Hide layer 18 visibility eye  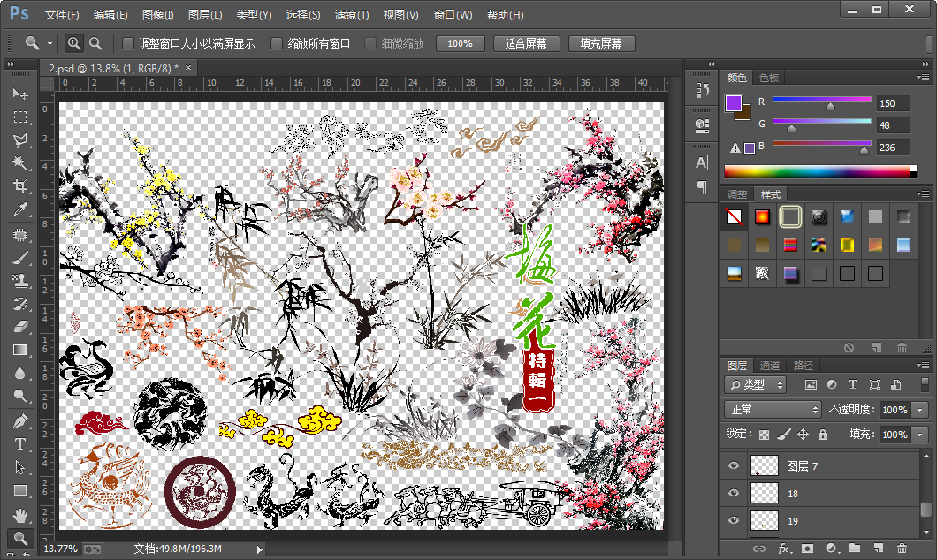tap(734, 493)
